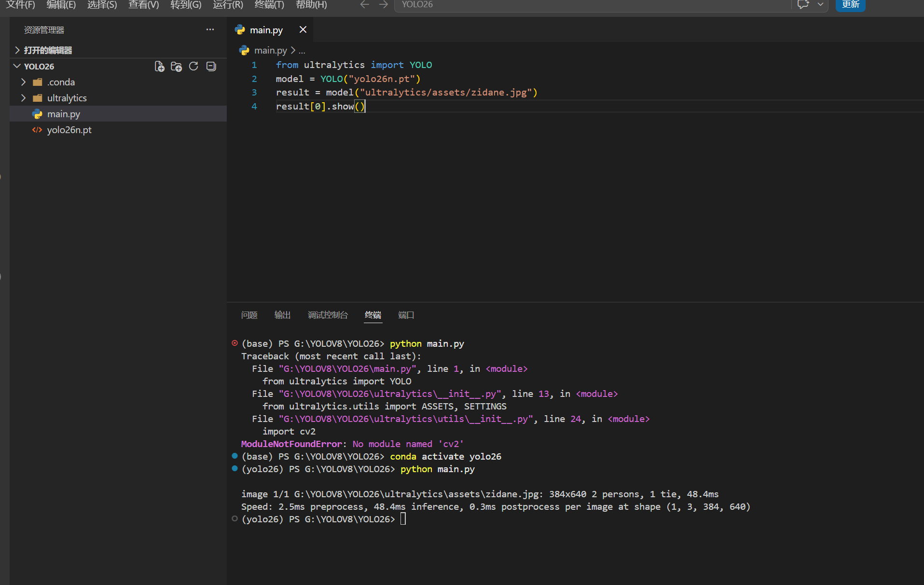The image size is (924, 585).
Task: Go forward with the right arrow
Action: point(384,4)
